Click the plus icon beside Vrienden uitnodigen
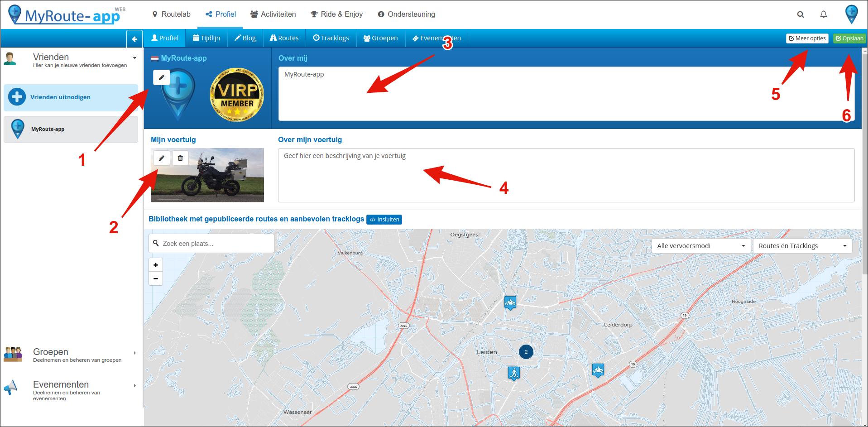The width and height of the screenshot is (868, 427). [x=17, y=97]
